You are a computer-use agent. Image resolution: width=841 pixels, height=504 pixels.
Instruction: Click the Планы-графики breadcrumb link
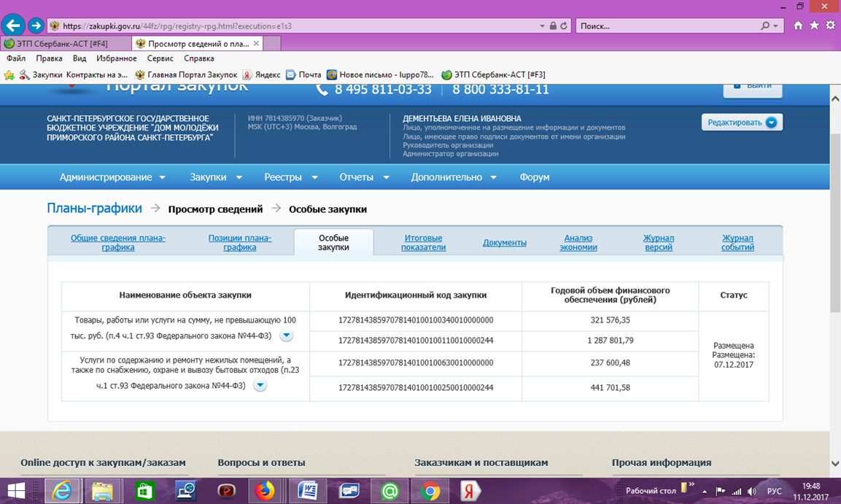pos(95,209)
